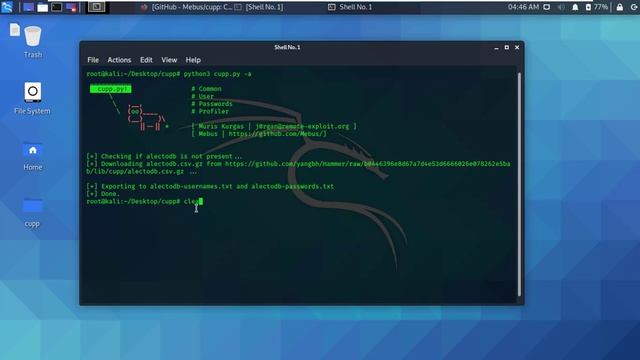
Task: Open the Edit menu in terminal
Action: click(146, 60)
